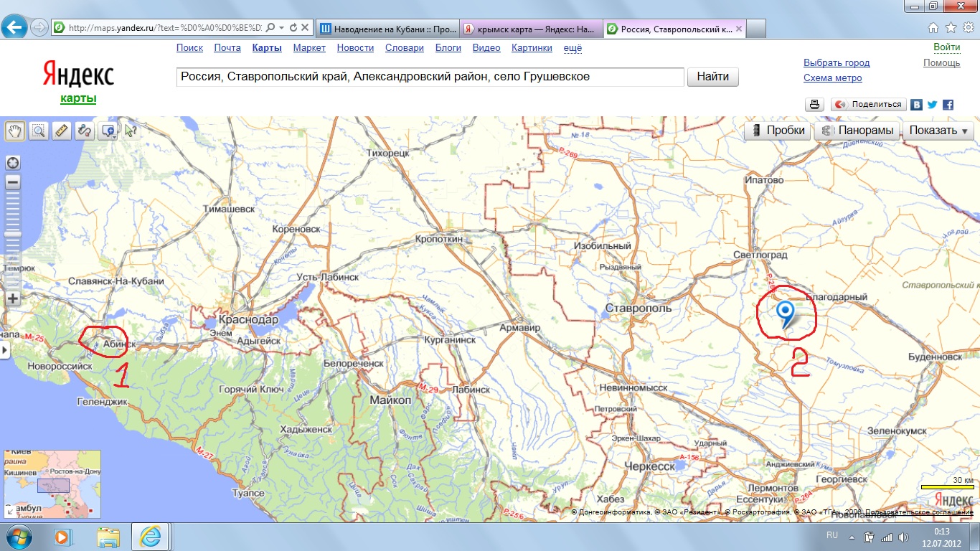Click the zoom slider handle

[x=13, y=234]
